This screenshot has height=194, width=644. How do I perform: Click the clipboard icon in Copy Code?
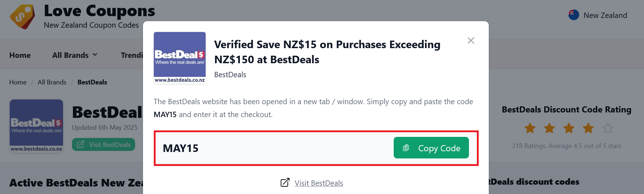(406, 148)
